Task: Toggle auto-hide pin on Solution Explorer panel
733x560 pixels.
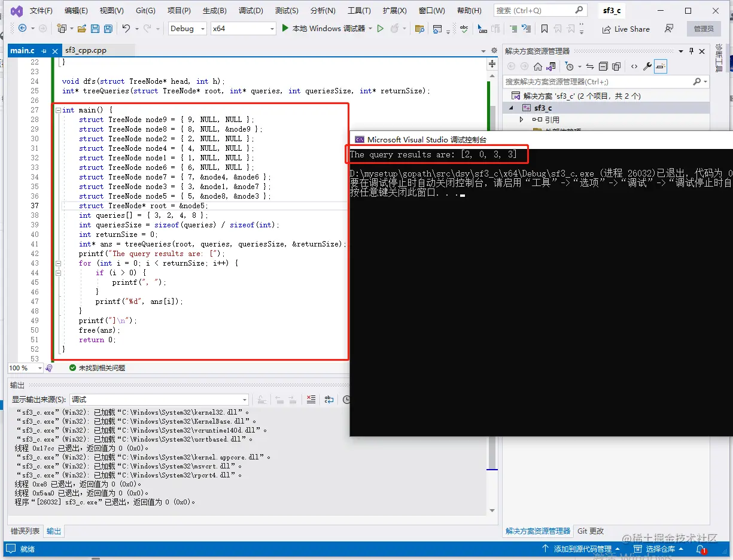Action: point(692,51)
